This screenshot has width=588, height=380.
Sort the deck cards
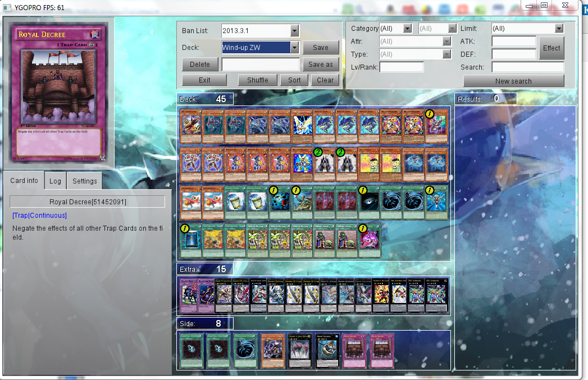tap(294, 80)
